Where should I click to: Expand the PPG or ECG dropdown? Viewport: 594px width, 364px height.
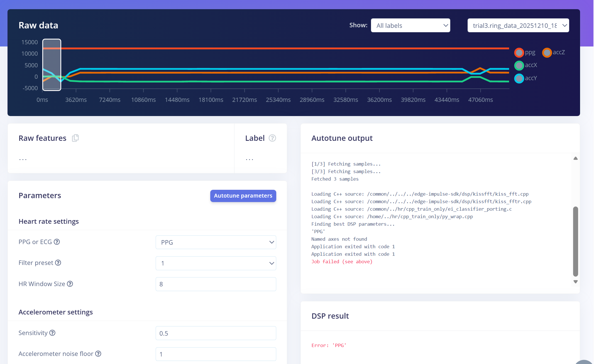pyautogui.click(x=216, y=242)
